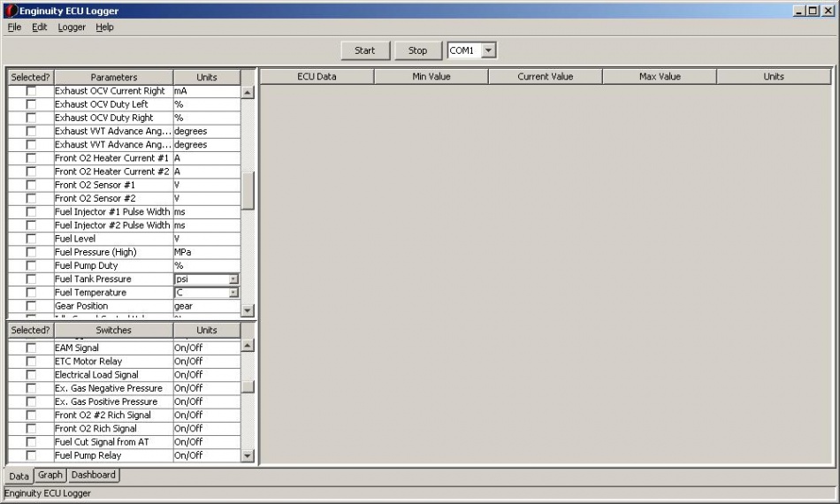Select Ex. Gas Negative Pressure row
The width and height of the screenshot is (840, 504).
coord(125,388)
